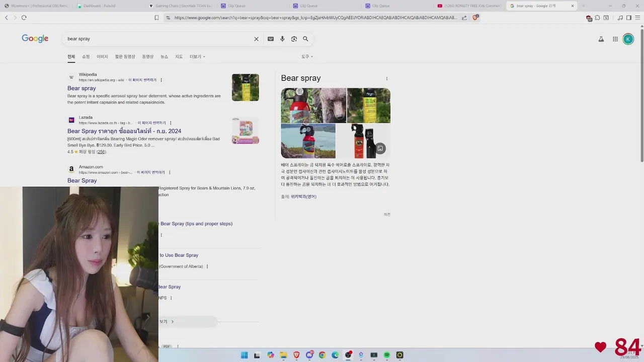
Task: Start voice search with the microphone icon
Action: coord(282,39)
